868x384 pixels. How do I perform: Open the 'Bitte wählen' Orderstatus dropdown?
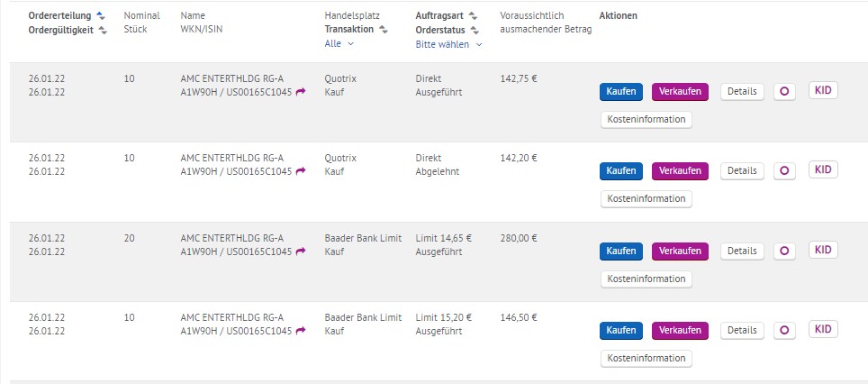(448, 43)
